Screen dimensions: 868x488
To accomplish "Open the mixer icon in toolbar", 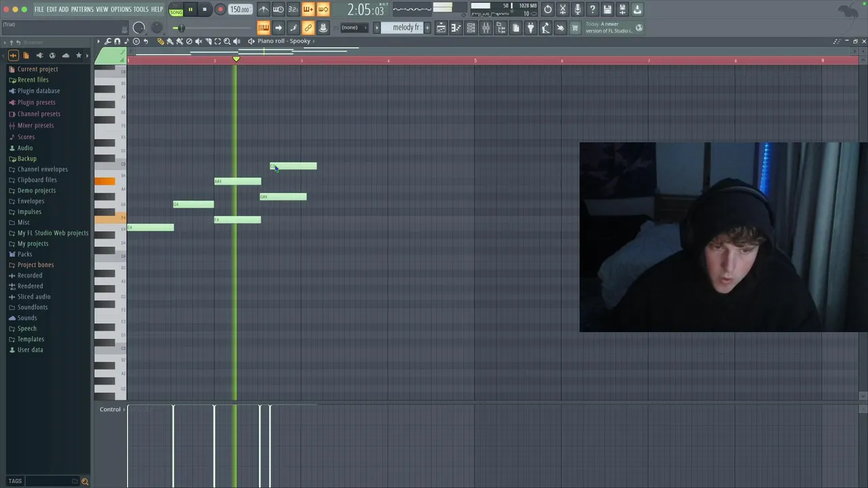I will point(486,28).
